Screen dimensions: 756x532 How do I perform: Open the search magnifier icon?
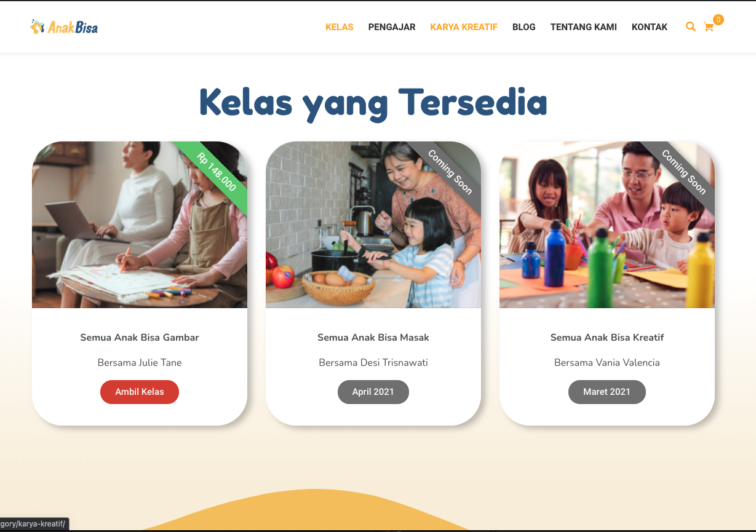(691, 26)
